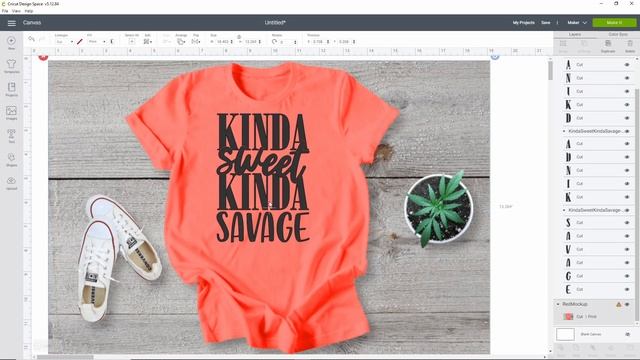Click the size height input field
Screen dimensions: 640x360
tap(251, 42)
